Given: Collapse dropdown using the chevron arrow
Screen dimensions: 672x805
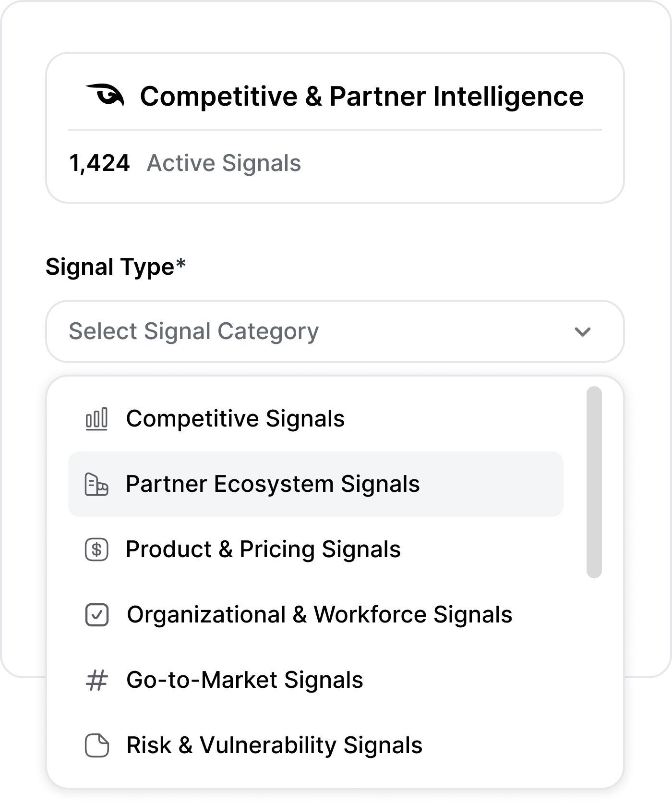Looking at the screenshot, I should click(582, 331).
